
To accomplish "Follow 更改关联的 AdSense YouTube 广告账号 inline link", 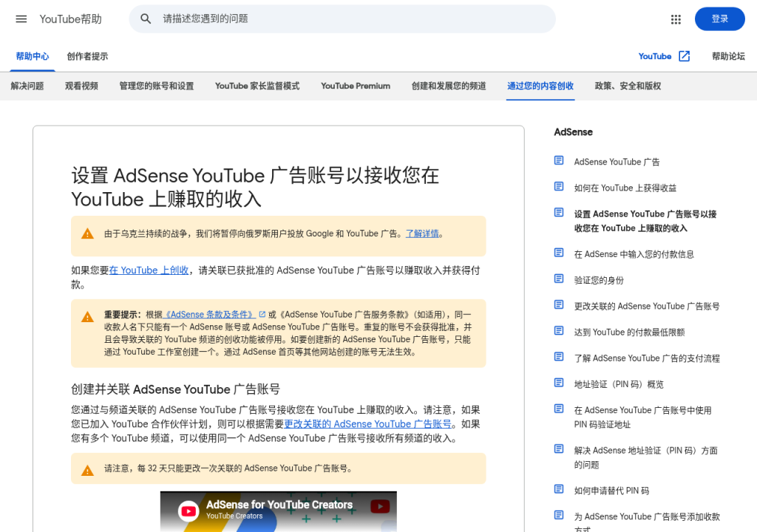I will (368, 424).
